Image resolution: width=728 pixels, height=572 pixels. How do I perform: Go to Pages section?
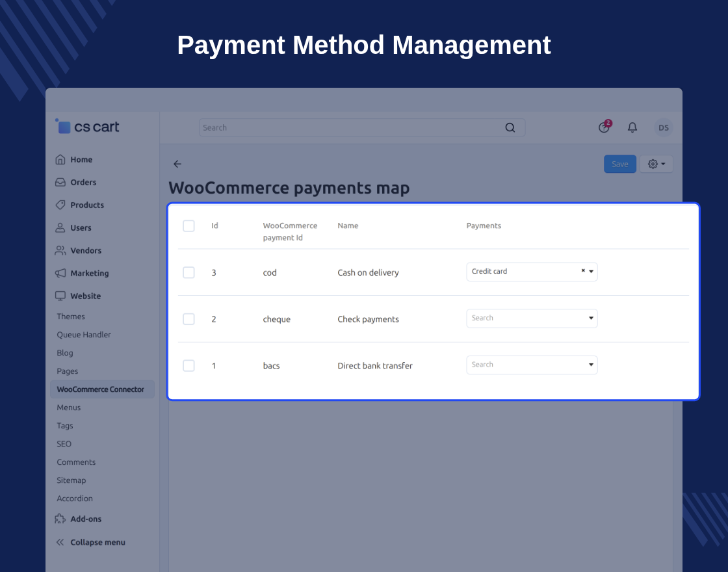pyautogui.click(x=68, y=370)
